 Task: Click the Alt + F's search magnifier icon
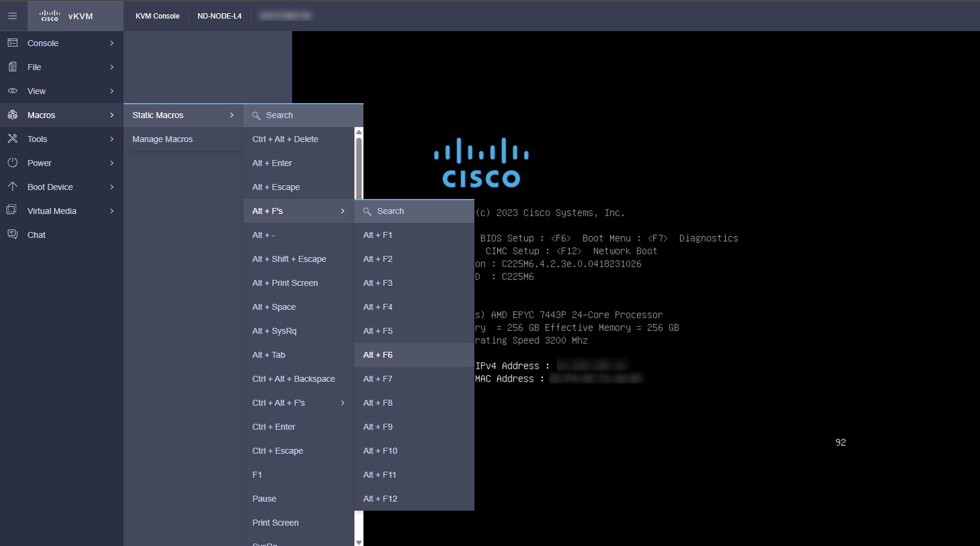367,212
